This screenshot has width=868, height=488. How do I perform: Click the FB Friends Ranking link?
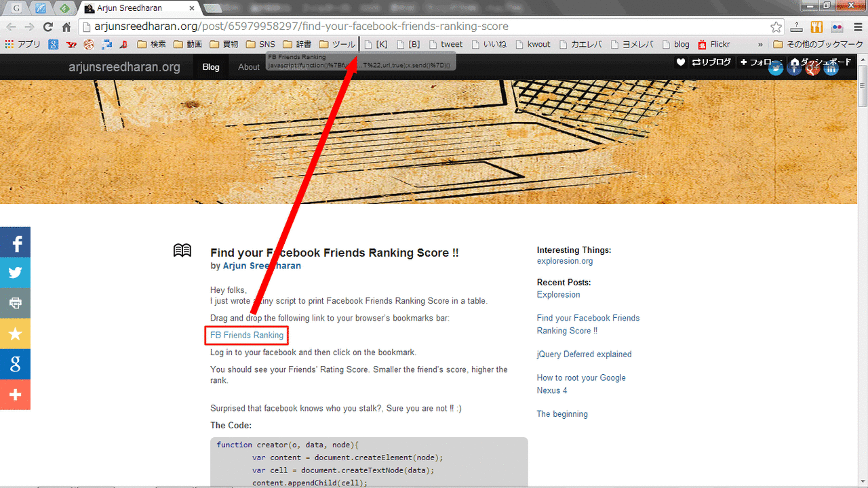(247, 335)
